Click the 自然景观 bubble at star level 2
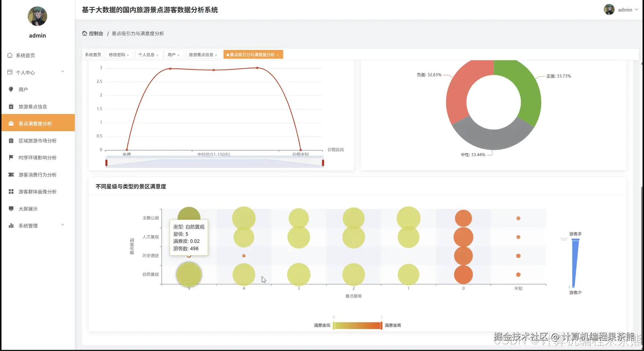 click(353, 274)
